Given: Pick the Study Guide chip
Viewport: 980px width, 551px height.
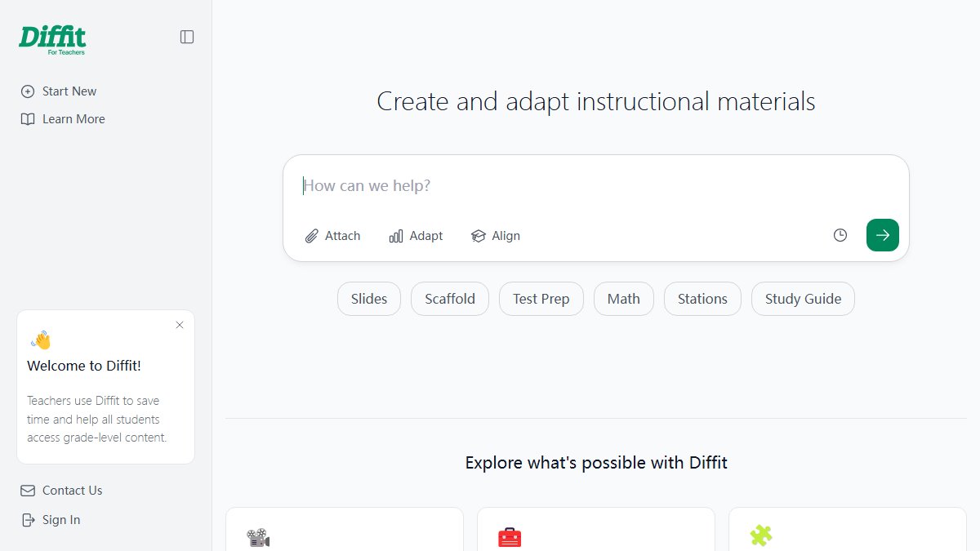Looking at the screenshot, I should tap(803, 299).
